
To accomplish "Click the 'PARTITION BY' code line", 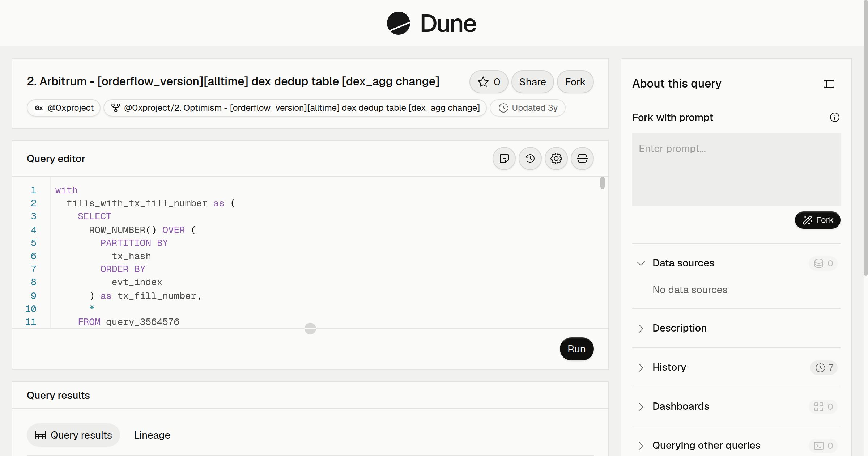I will click(134, 243).
